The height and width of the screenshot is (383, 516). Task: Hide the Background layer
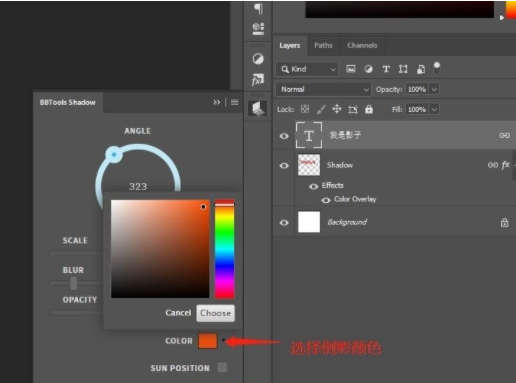(284, 222)
